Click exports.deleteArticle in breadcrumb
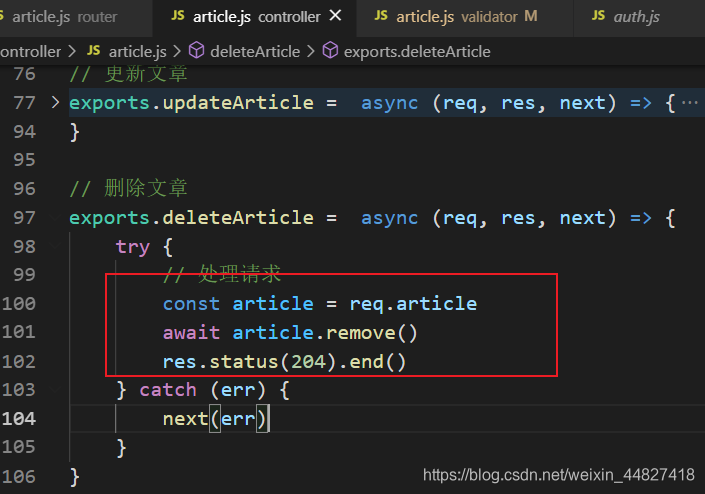The image size is (705, 494). click(x=417, y=52)
